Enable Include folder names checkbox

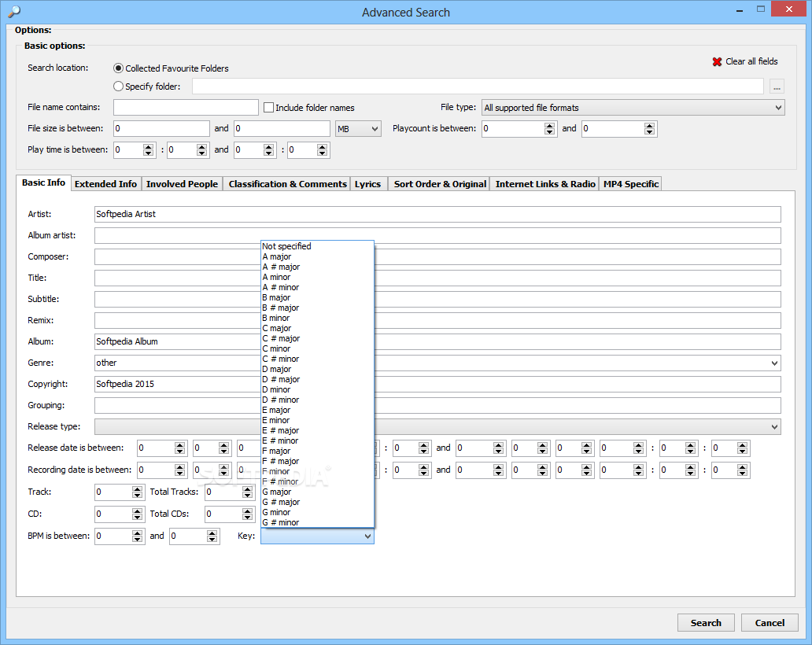268,108
